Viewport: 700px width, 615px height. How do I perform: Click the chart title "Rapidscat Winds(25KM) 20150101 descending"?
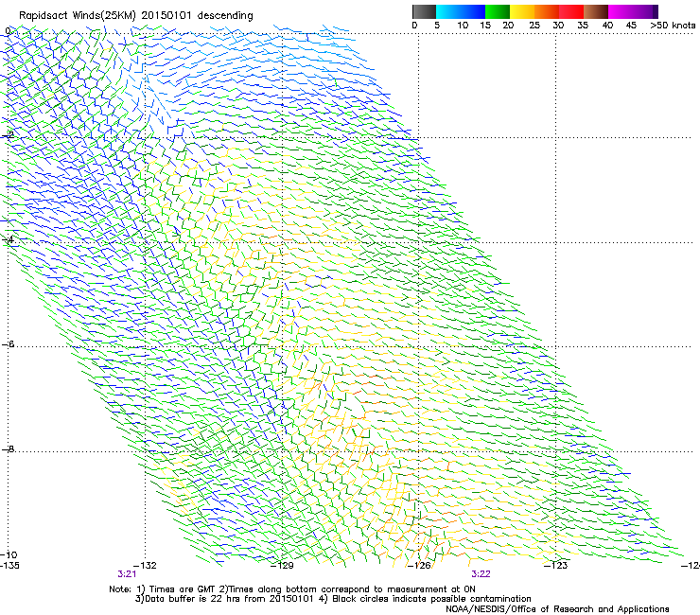pos(135,16)
